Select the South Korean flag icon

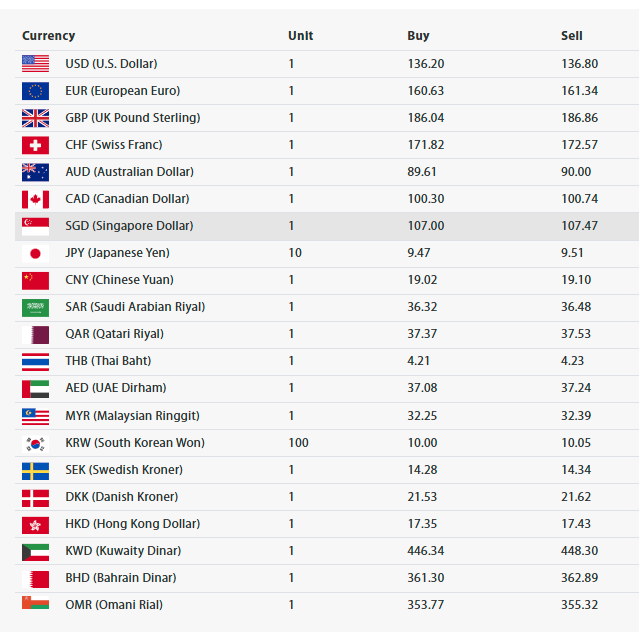tap(35, 444)
